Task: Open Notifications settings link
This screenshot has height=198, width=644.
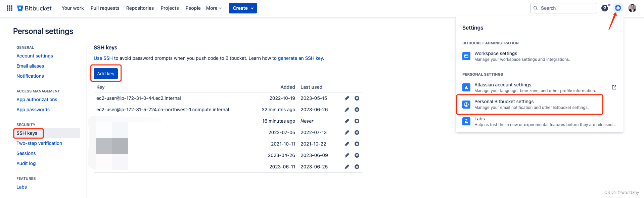Action: 30,76
